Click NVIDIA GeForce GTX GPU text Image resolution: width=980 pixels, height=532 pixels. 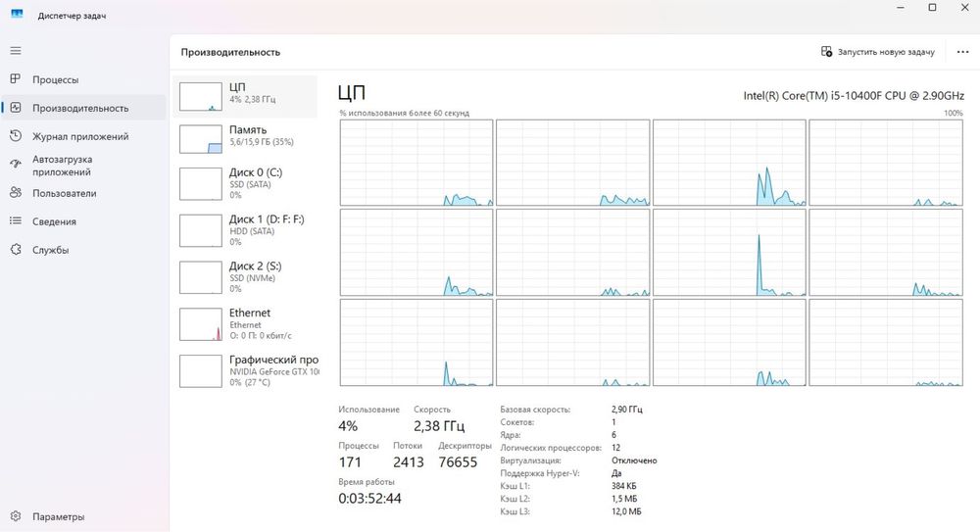tap(273, 371)
